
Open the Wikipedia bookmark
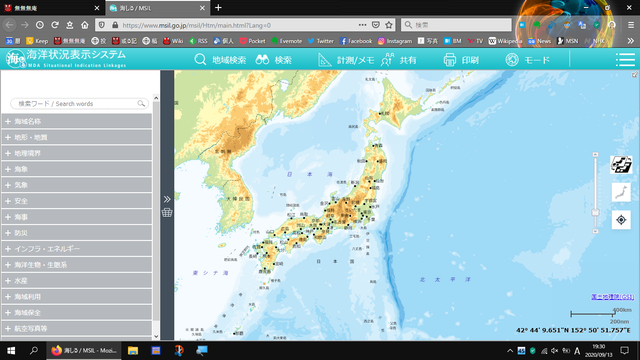505,41
